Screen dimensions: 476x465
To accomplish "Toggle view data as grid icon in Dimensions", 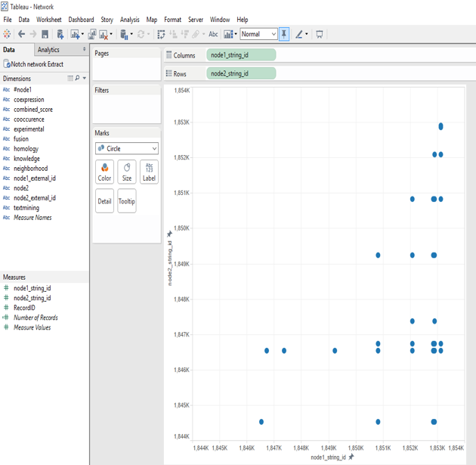I will (70, 79).
